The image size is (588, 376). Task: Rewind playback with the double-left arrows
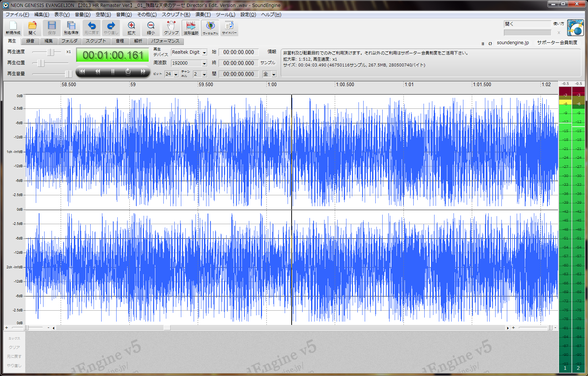[x=98, y=72]
